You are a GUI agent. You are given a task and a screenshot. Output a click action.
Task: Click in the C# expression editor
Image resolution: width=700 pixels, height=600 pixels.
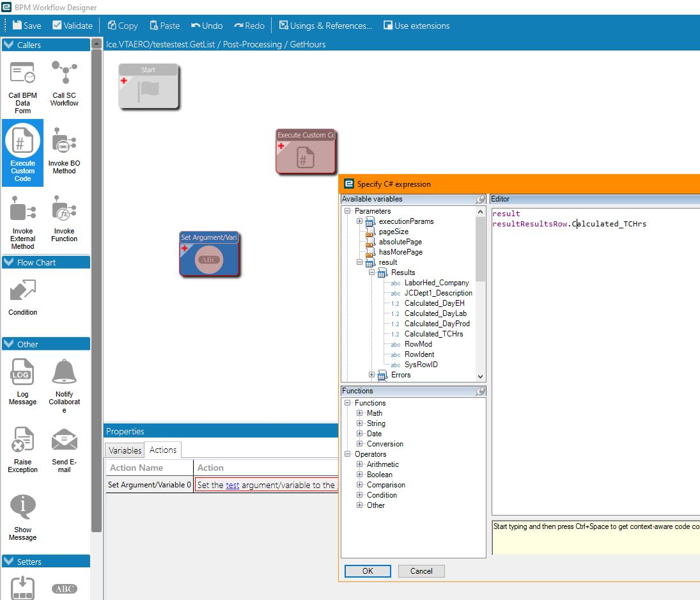click(596, 361)
